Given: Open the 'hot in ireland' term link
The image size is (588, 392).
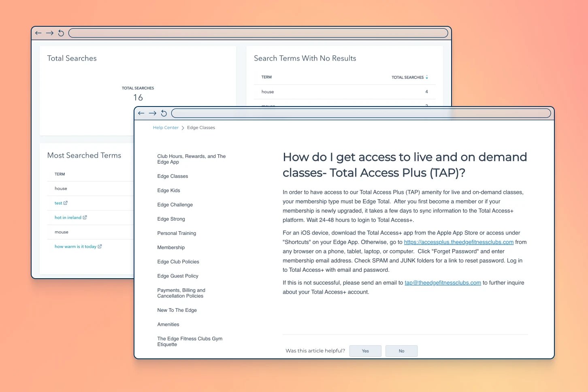Looking at the screenshot, I should 68,217.
